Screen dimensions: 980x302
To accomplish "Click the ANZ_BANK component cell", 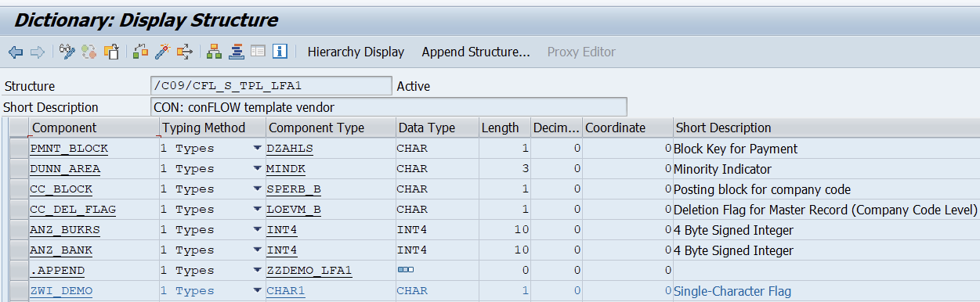I will (93, 250).
